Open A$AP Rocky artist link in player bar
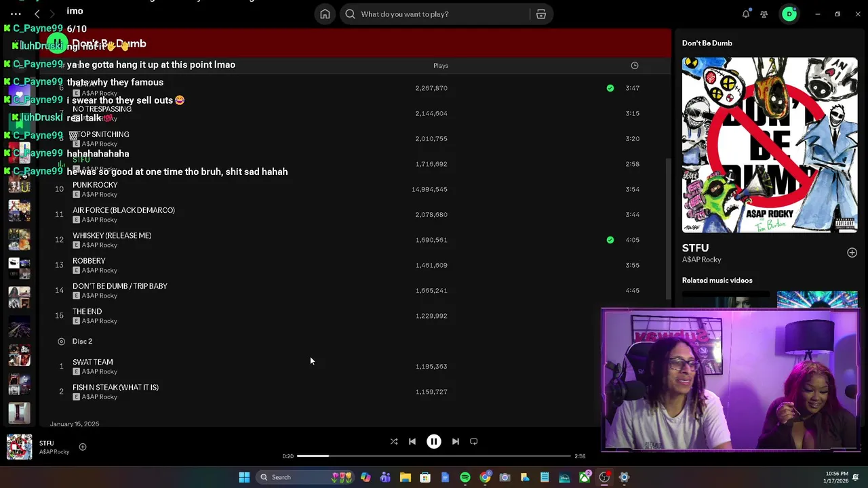The image size is (868, 488). (54, 452)
